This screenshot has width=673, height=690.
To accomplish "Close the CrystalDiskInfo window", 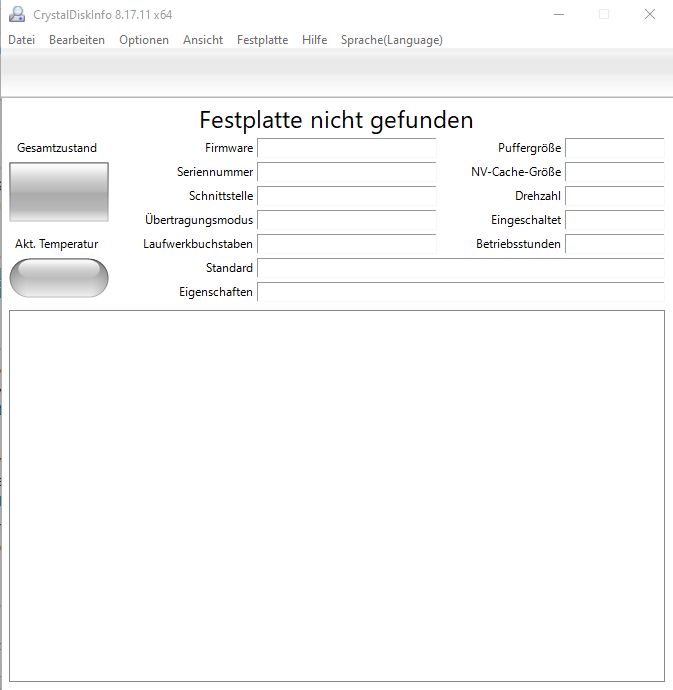I will point(650,15).
